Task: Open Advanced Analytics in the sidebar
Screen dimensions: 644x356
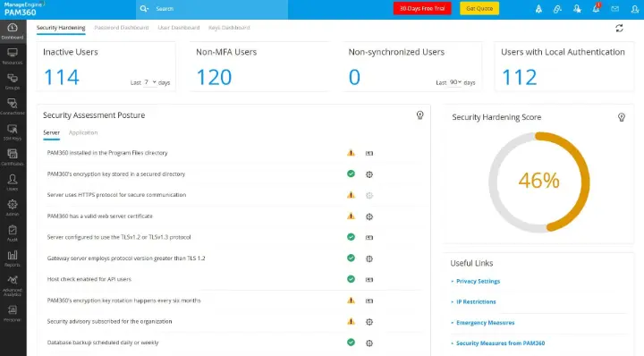Action: click(x=13, y=286)
